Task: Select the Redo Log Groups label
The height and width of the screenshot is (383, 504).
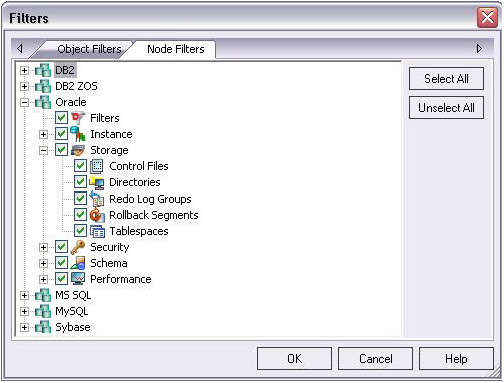Action: pyautogui.click(x=150, y=199)
